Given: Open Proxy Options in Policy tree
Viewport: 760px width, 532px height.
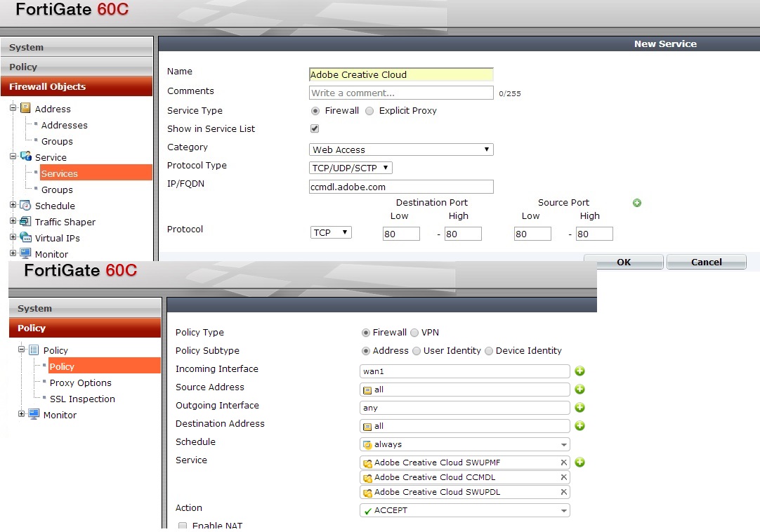Looking at the screenshot, I should [x=81, y=383].
